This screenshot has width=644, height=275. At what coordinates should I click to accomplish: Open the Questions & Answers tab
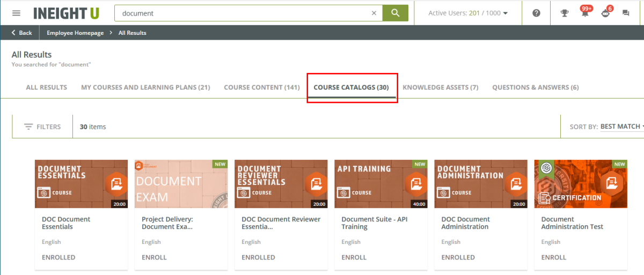pos(535,87)
